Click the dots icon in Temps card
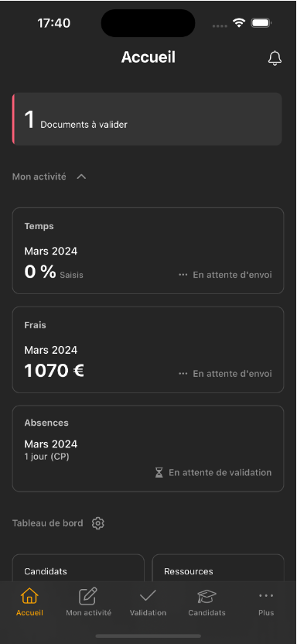 183,275
